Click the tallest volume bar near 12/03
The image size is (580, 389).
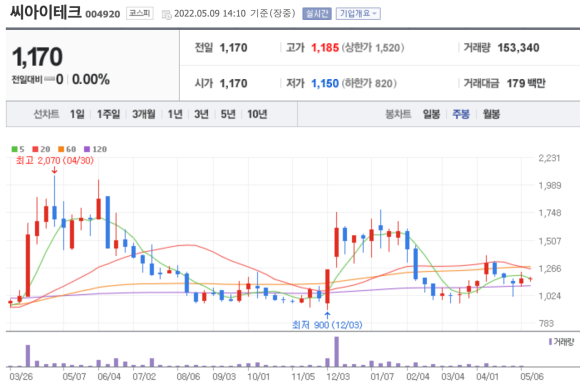coord(337,351)
